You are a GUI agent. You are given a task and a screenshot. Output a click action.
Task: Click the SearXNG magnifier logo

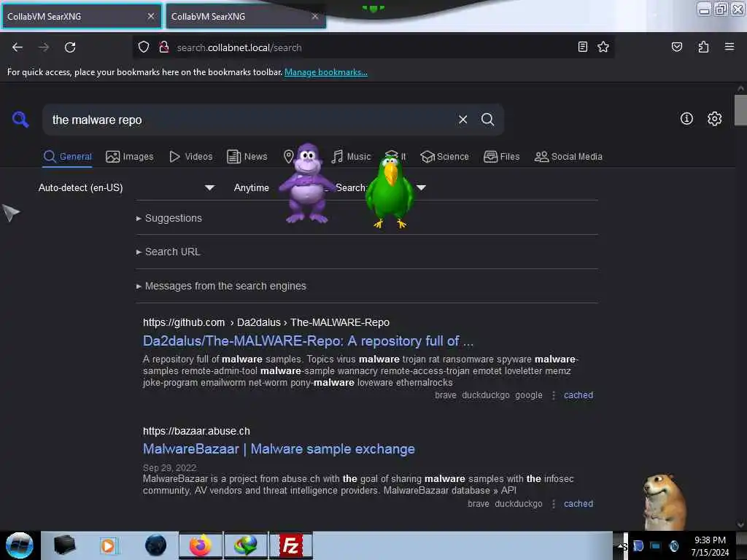click(20, 119)
